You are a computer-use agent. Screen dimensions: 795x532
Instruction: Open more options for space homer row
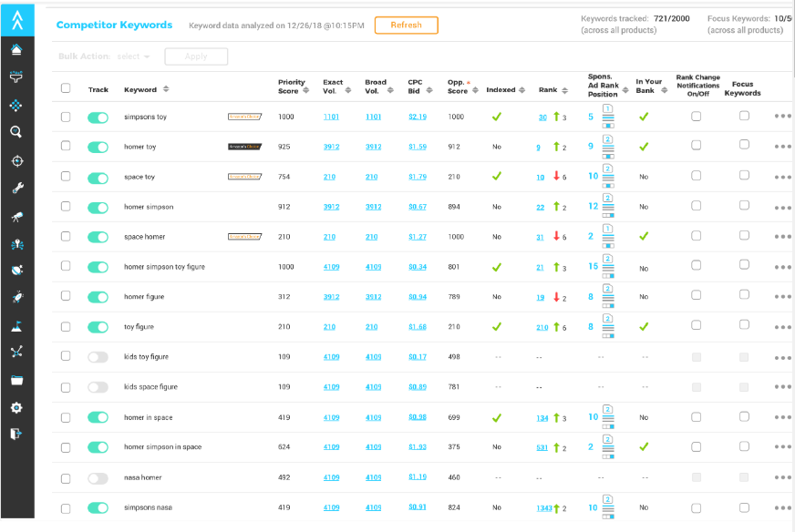(x=783, y=237)
